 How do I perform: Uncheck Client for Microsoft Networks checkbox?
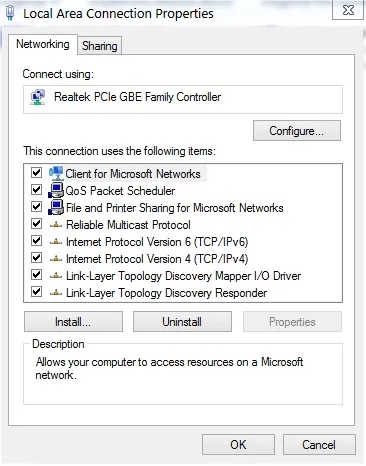click(36, 173)
